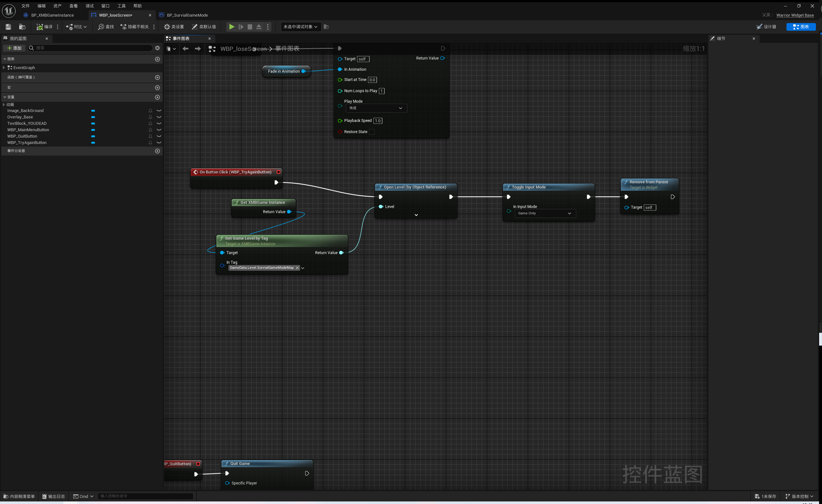Screen dimensions: 822x504
Task: Open compile options menu dots
Action: point(58,27)
